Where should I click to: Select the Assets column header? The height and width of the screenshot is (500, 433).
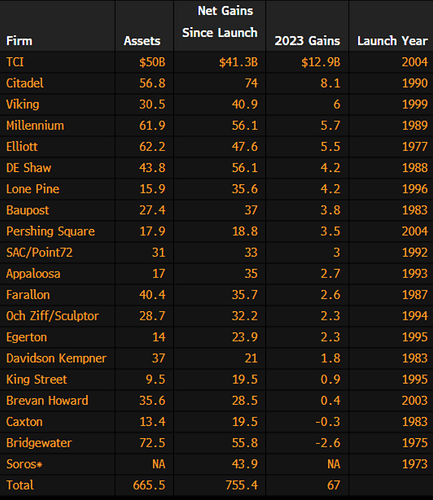point(142,41)
